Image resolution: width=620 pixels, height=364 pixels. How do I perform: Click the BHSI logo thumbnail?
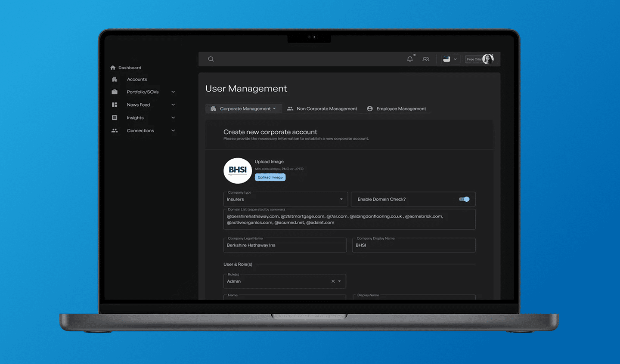point(238,170)
